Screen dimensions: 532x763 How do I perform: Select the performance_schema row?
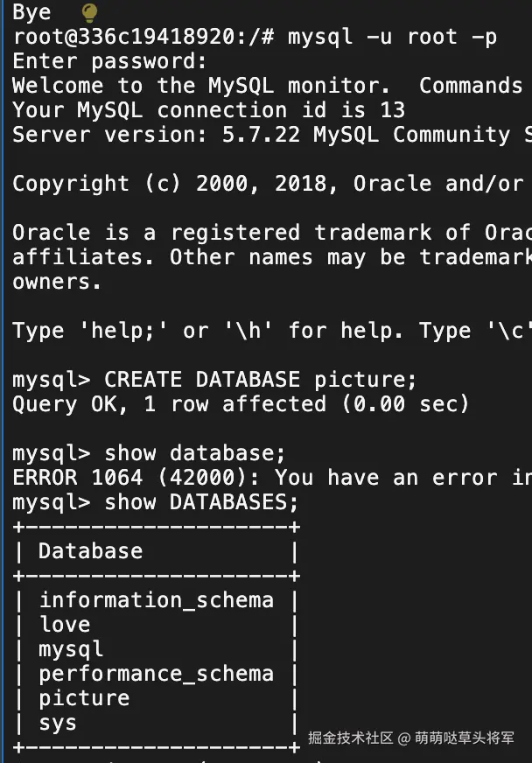156,674
